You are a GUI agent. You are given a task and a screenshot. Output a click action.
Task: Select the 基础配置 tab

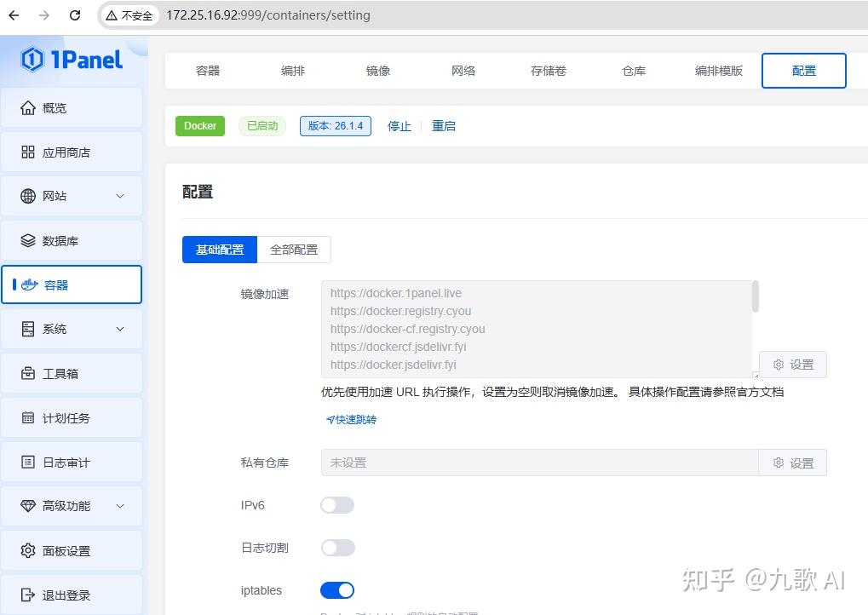click(220, 250)
